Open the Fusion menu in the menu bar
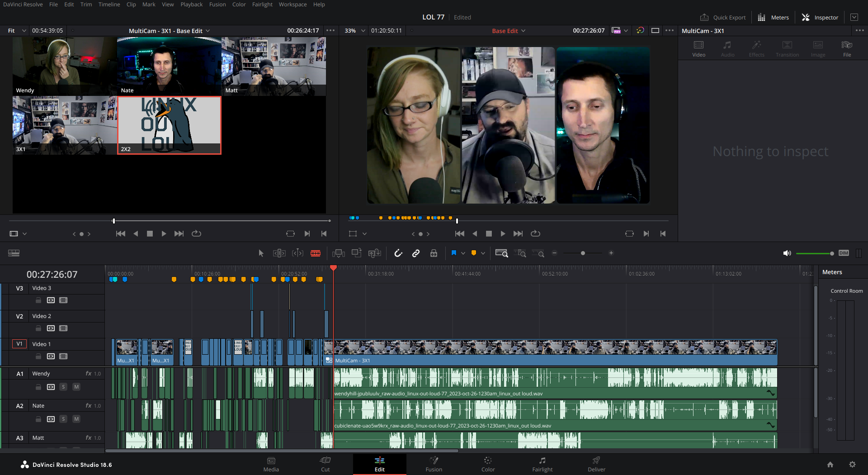This screenshot has width=868, height=475. [217, 5]
